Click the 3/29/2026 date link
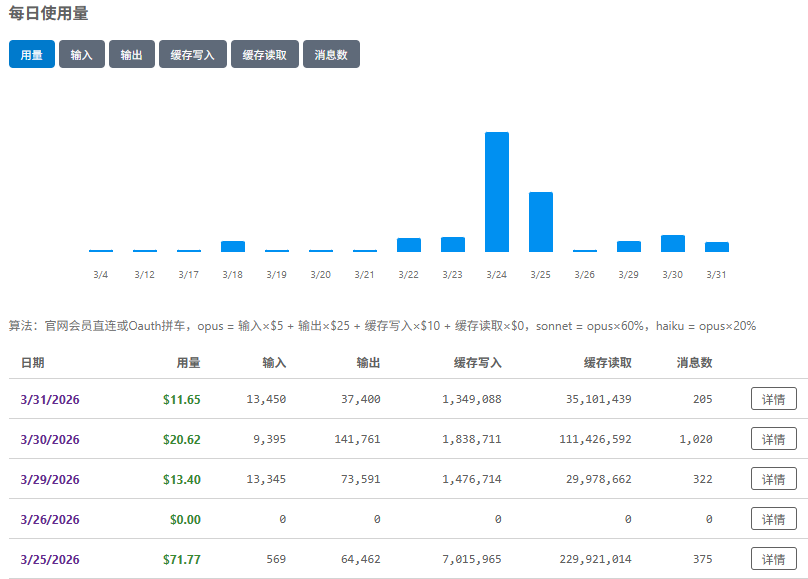The height and width of the screenshot is (579, 808). tap(50, 479)
